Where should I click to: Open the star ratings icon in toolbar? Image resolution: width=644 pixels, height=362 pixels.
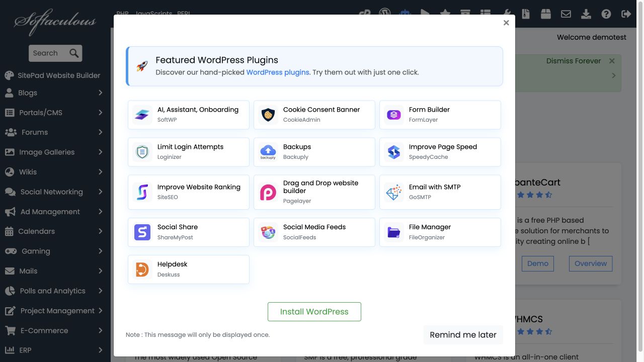coord(445,14)
